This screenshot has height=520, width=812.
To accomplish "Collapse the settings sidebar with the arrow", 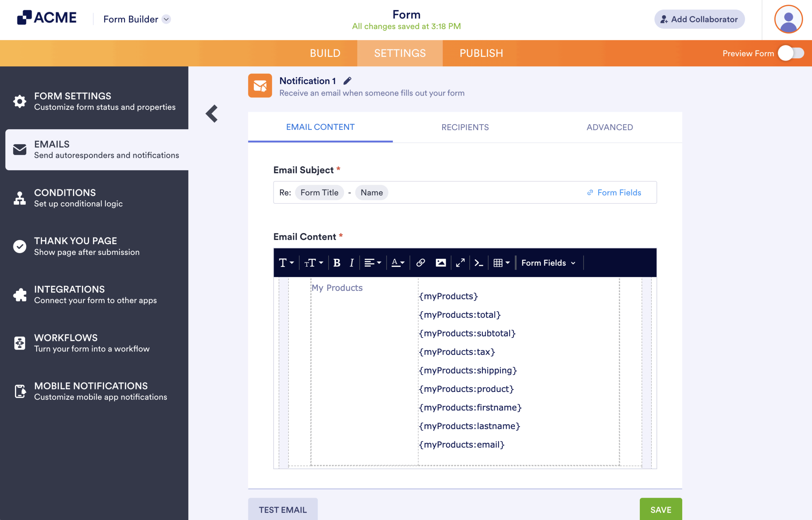I will tap(212, 113).
